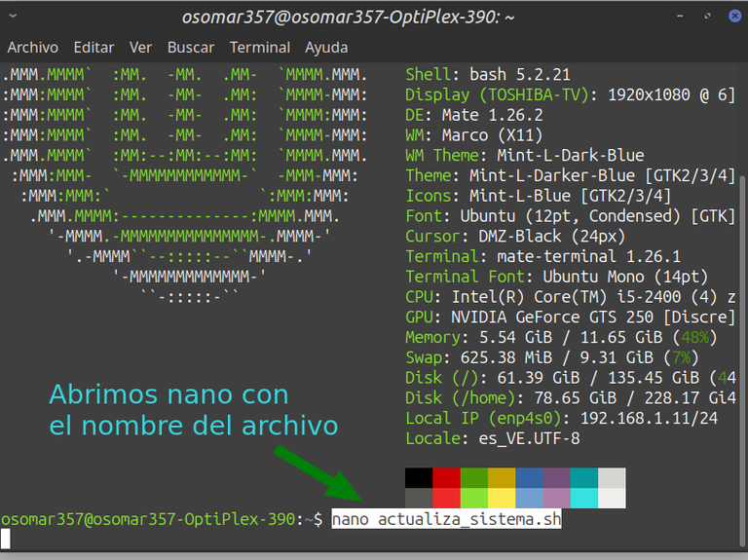Click the dark gray color block

point(419,498)
